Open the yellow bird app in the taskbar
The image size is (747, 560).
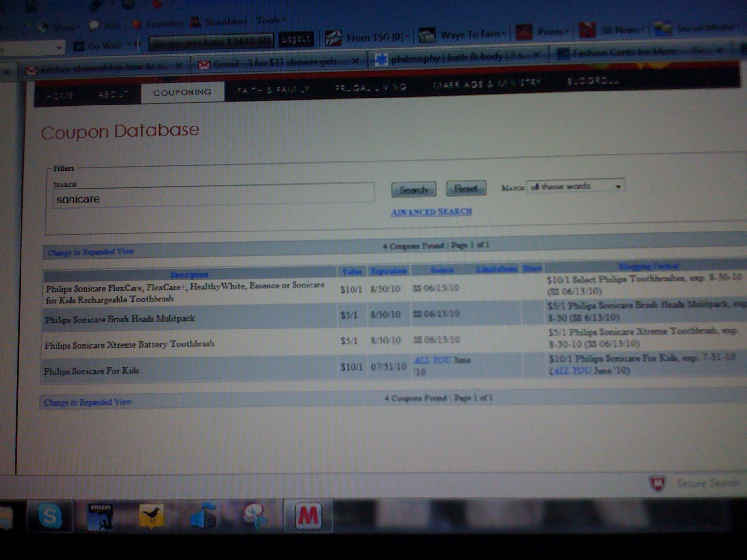[151, 516]
